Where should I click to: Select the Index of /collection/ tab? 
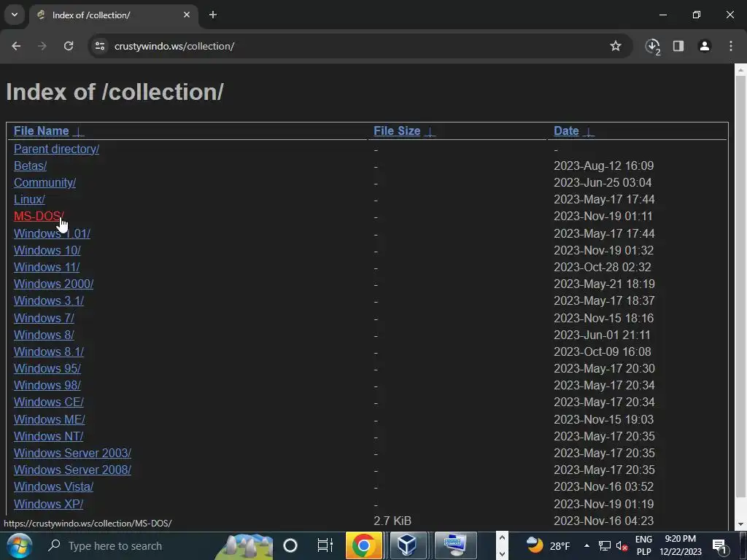point(114,15)
